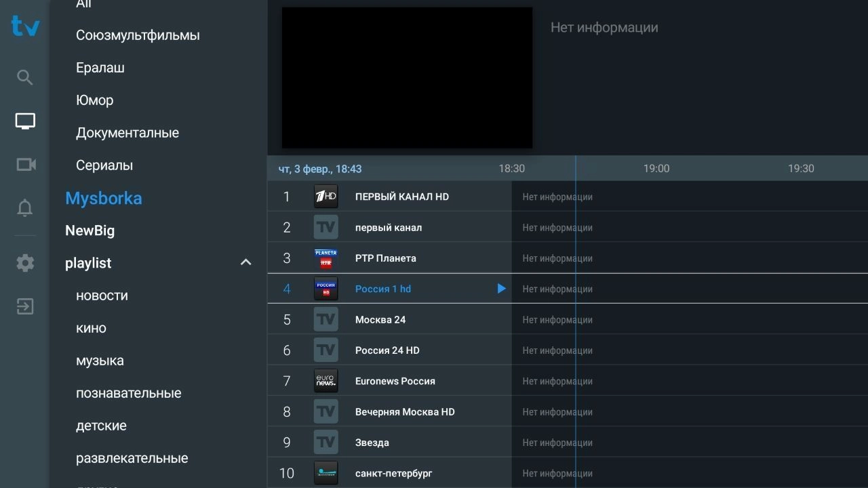Viewport: 868px width, 488px height.
Task: Click the exit icon in the sidebar
Action: click(25, 306)
